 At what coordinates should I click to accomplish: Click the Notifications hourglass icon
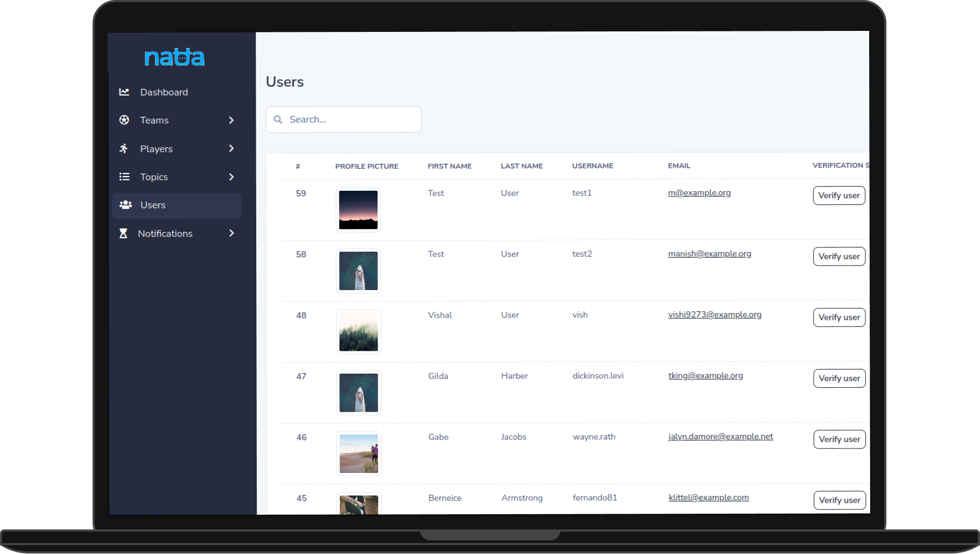click(x=123, y=234)
